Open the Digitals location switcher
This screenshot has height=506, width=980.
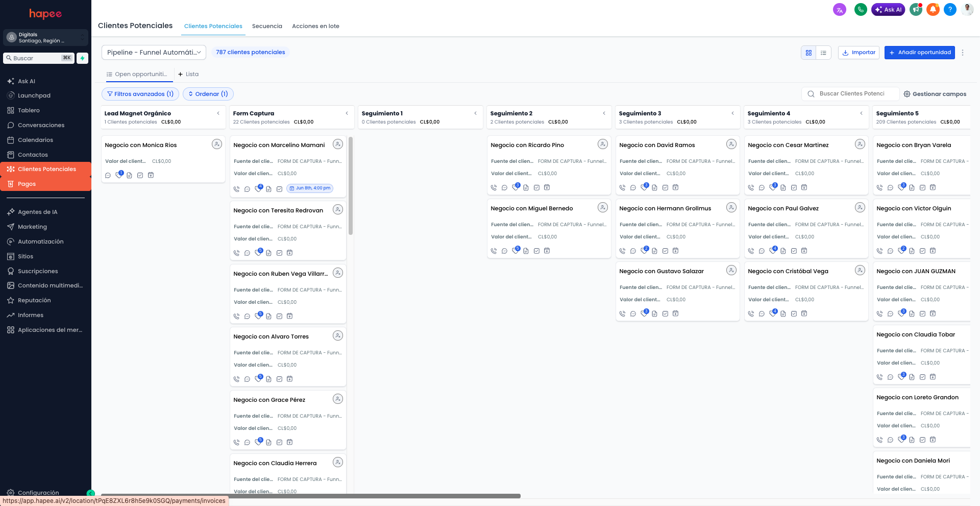point(45,37)
